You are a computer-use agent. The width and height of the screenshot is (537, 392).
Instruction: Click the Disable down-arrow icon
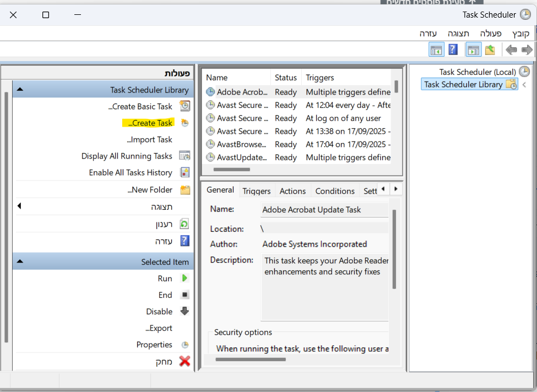tap(185, 311)
